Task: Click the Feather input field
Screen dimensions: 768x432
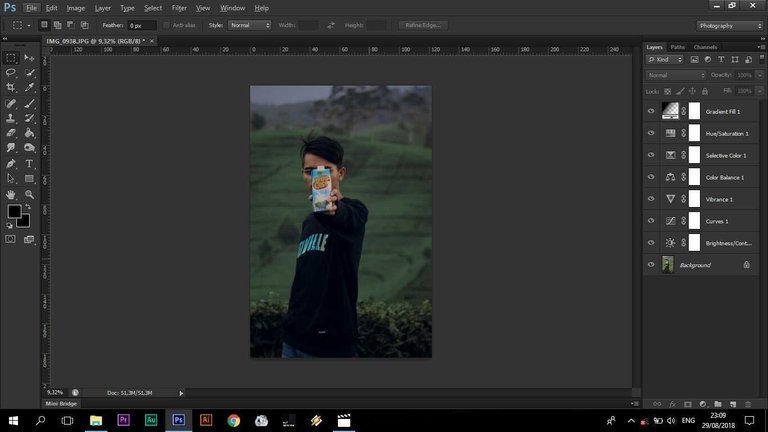Action: tap(142, 25)
